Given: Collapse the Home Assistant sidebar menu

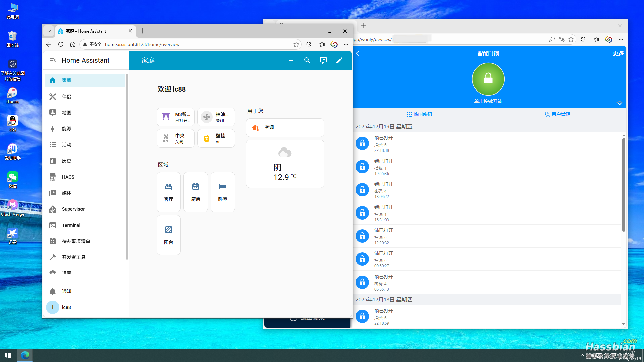Looking at the screenshot, I should (53, 60).
